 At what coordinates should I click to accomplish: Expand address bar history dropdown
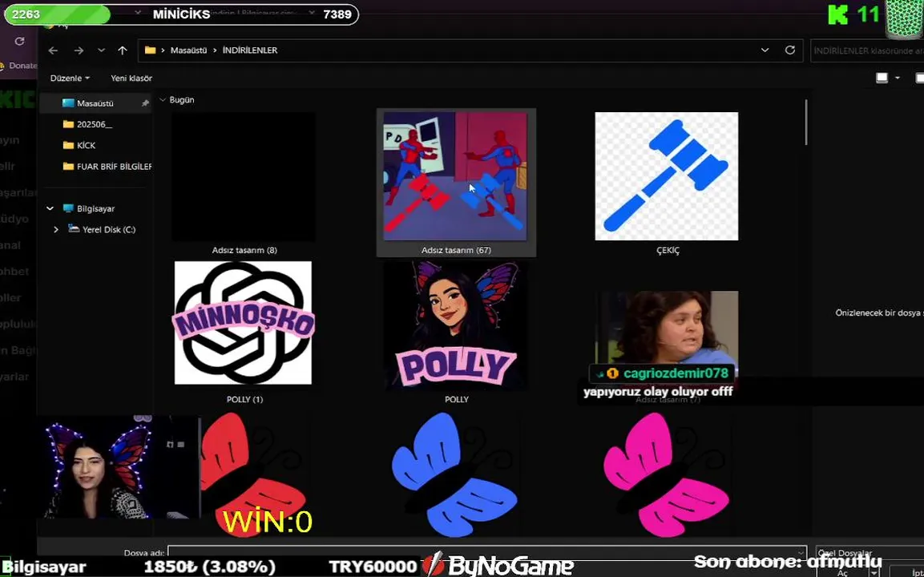point(765,50)
